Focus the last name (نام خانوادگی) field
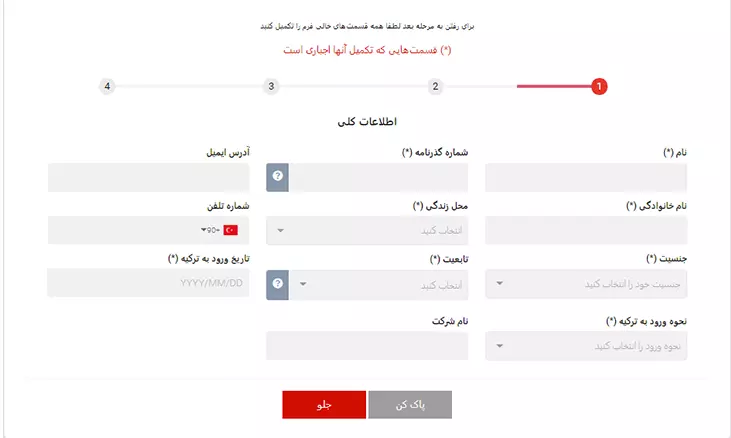 point(585,231)
